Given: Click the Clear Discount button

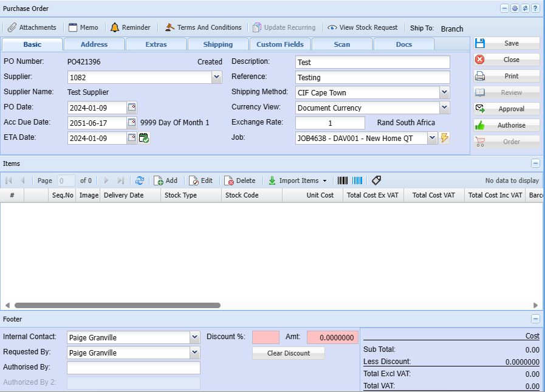Looking at the screenshot, I should pyautogui.click(x=289, y=353).
